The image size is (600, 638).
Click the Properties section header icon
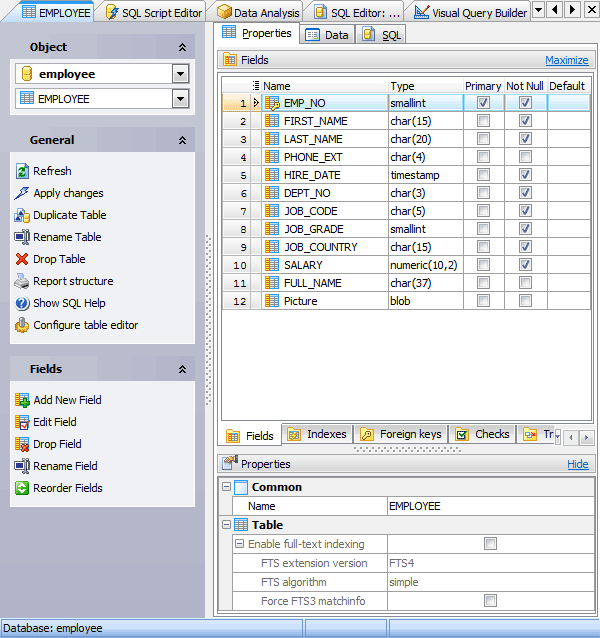pos(230,463)
